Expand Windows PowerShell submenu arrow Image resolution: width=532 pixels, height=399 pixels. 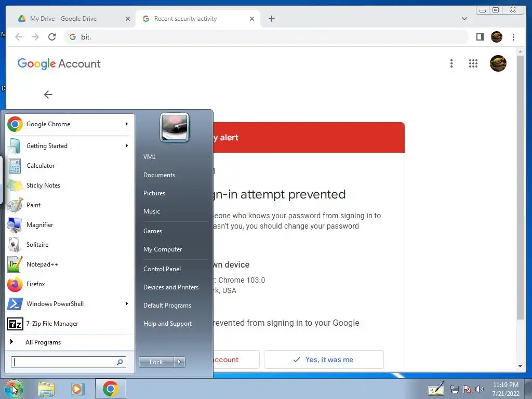tap(127, 303)
